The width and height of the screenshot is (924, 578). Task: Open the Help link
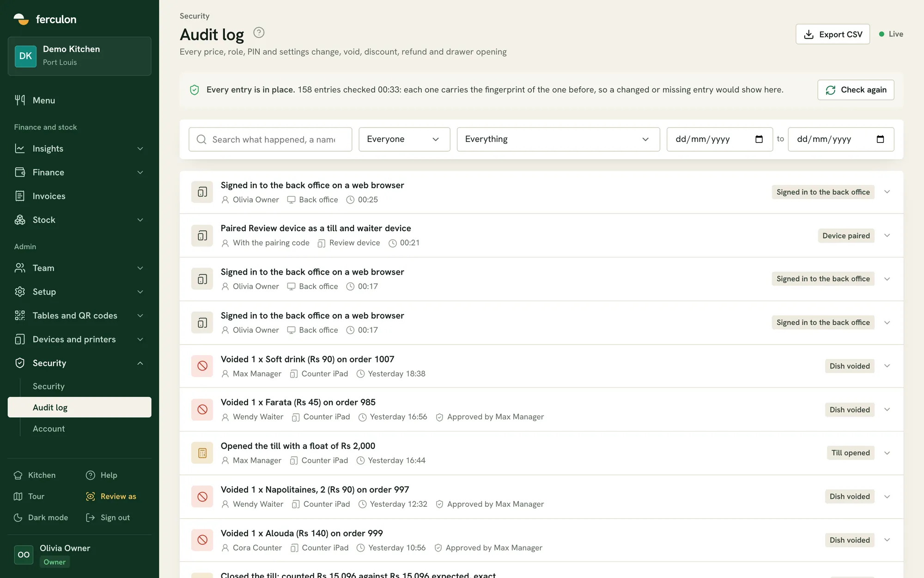point(102,475)
